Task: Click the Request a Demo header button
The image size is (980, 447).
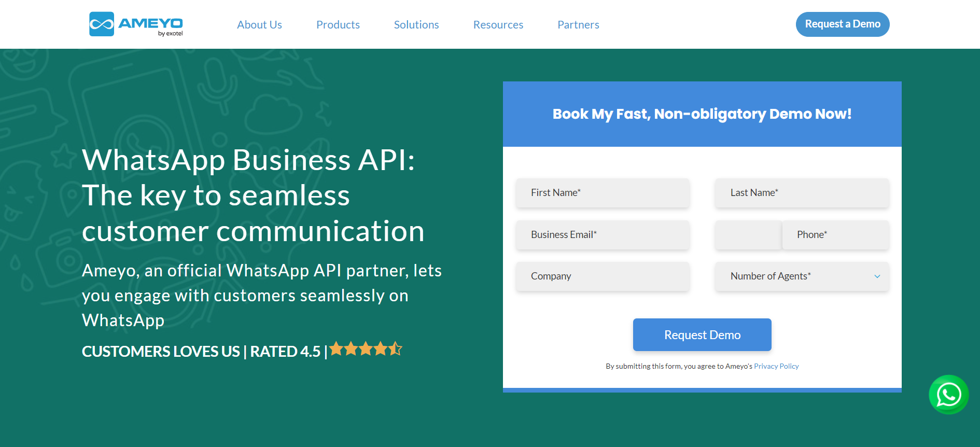Action: [x=843, y=24]
